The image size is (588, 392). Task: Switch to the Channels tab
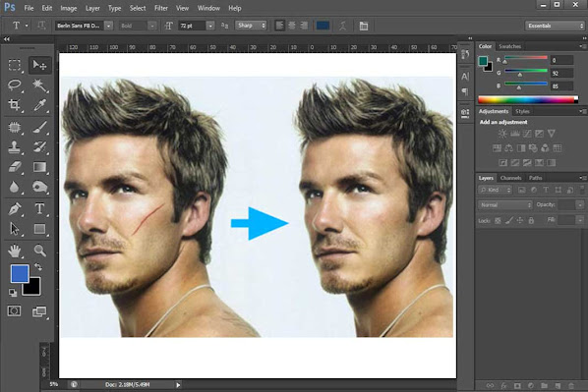(x=510, y=178)
